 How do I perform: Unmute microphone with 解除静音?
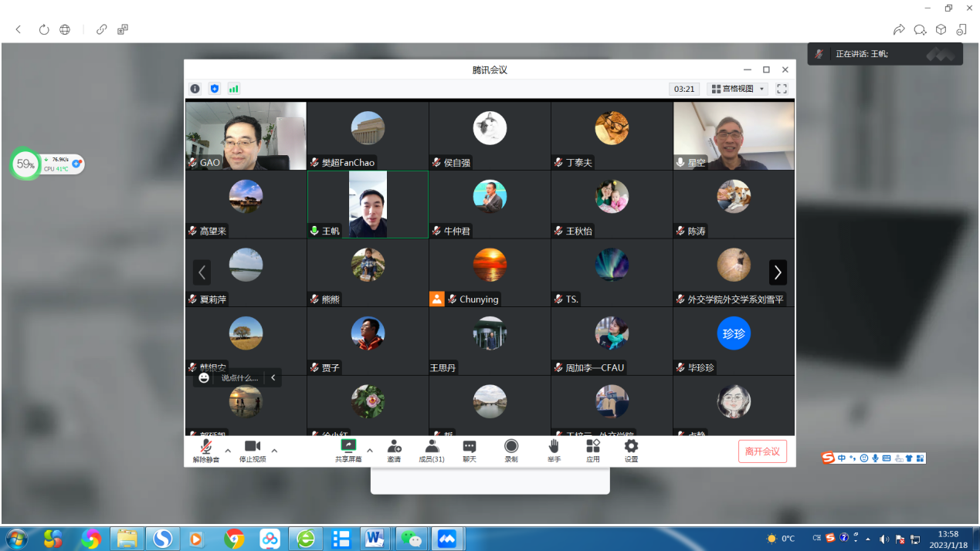coord(206,451)
